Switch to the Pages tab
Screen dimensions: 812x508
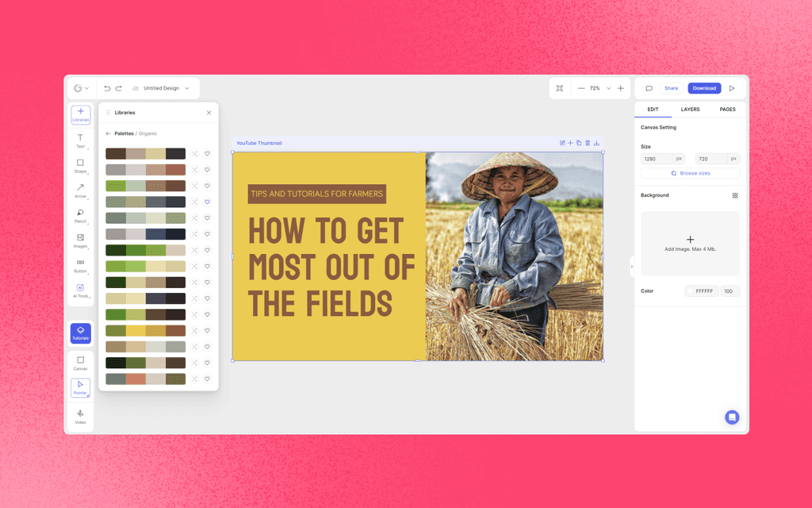point(727,110)
